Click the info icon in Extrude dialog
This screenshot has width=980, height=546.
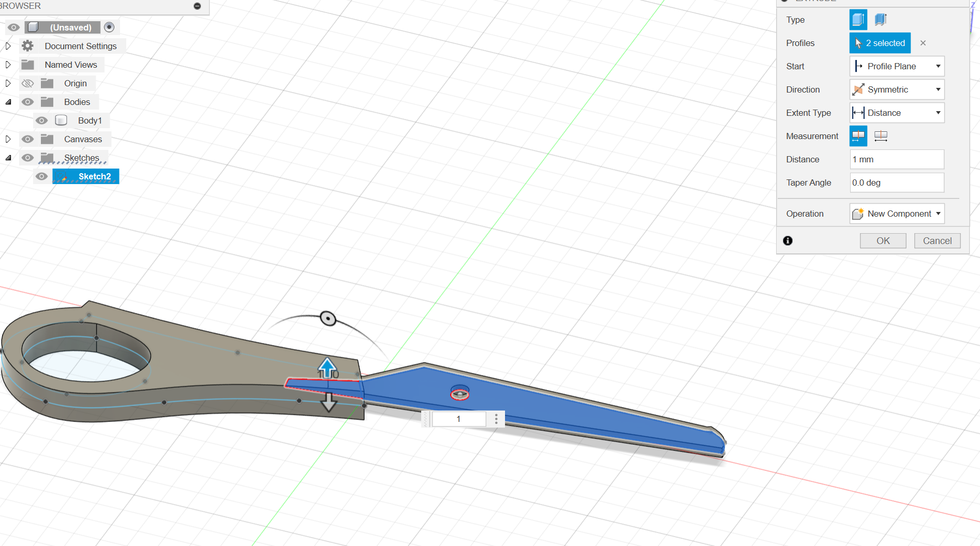(788, 240)
